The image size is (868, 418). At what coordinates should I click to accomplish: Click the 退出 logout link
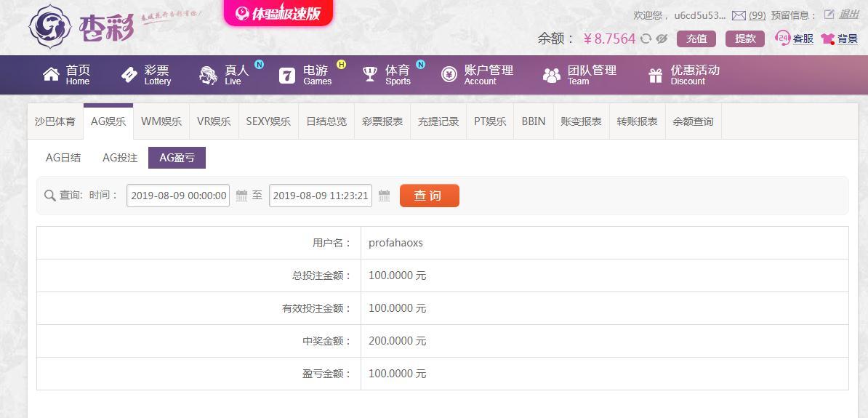click(x=849, y=15)
